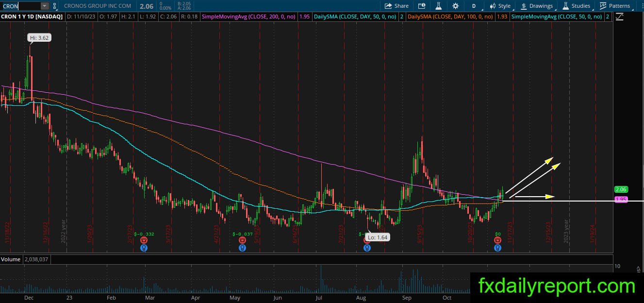The width and height of the screenshot is (644, 303).
Task: Open the quick time frames calendar icon
Action: coord(422,6)
